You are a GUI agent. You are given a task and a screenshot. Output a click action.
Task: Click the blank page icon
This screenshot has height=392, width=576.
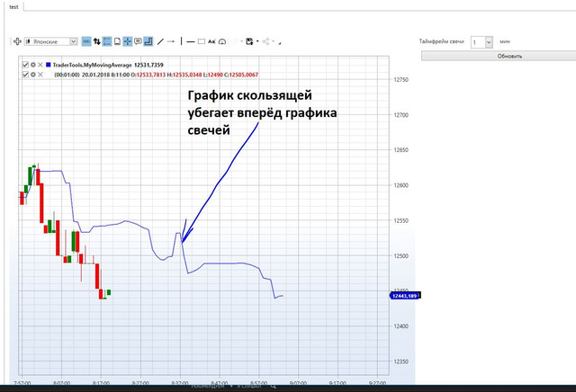coord(117,41)
